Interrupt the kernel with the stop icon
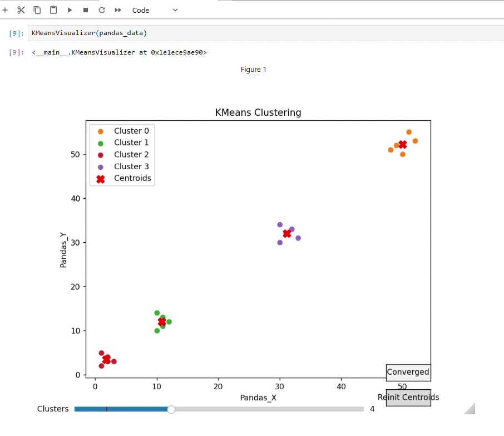Screen dimensions: 504x436 tap(85, 9)
